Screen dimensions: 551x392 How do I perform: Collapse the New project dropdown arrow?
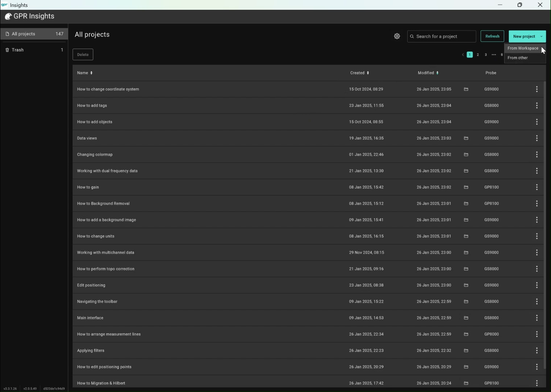(x=541, y=36)
